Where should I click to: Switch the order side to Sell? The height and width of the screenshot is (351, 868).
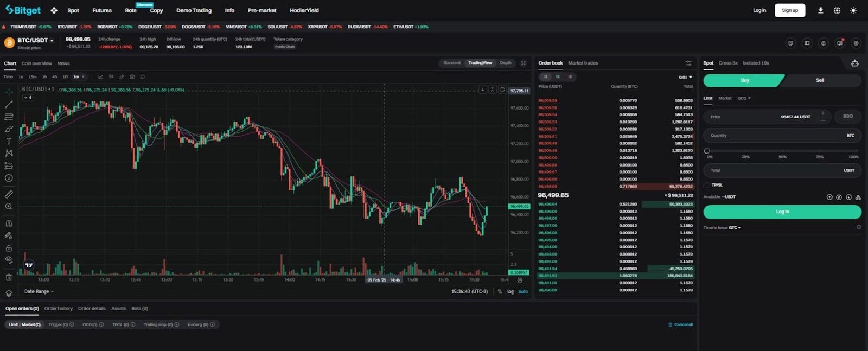[x=820, y=80]
